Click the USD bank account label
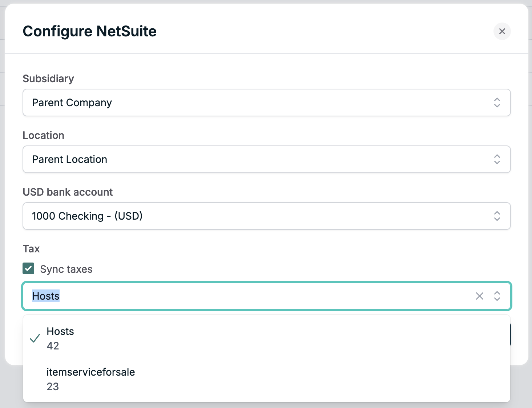Image resolution: width=532 pixels, height=408 pixels. tap(68, 192)
